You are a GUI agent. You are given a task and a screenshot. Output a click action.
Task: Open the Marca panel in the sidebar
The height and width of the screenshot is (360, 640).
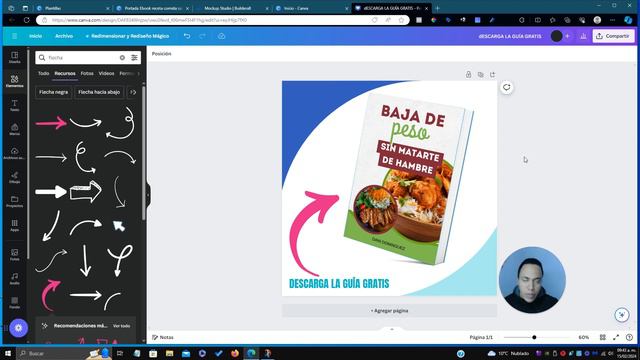point(14,129)
